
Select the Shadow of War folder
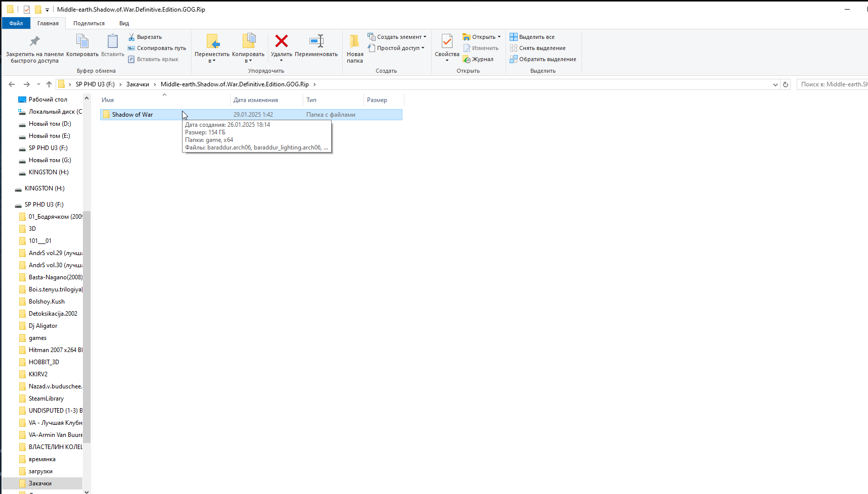[x=251, y=115]
